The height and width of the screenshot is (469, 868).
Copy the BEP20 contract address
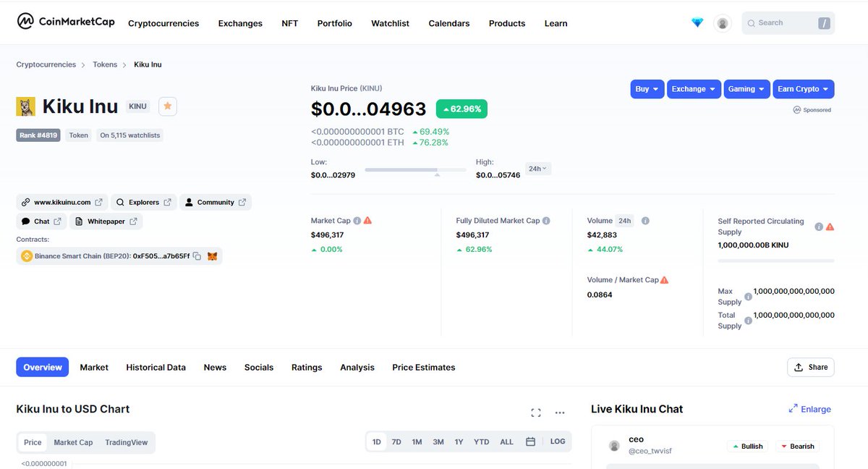point(197,256)
